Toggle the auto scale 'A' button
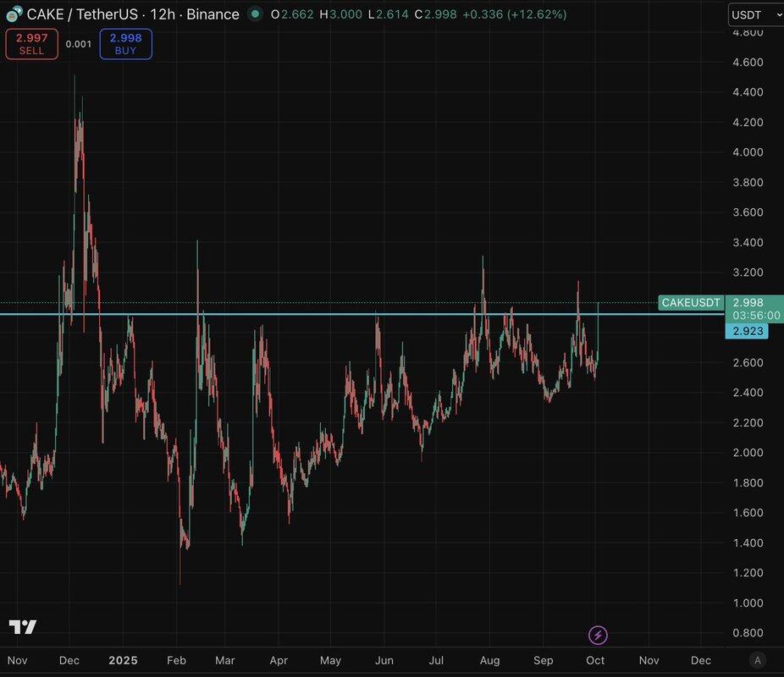Screen dimensions: 784x677 pyautogui.click(x=758, y=660)
